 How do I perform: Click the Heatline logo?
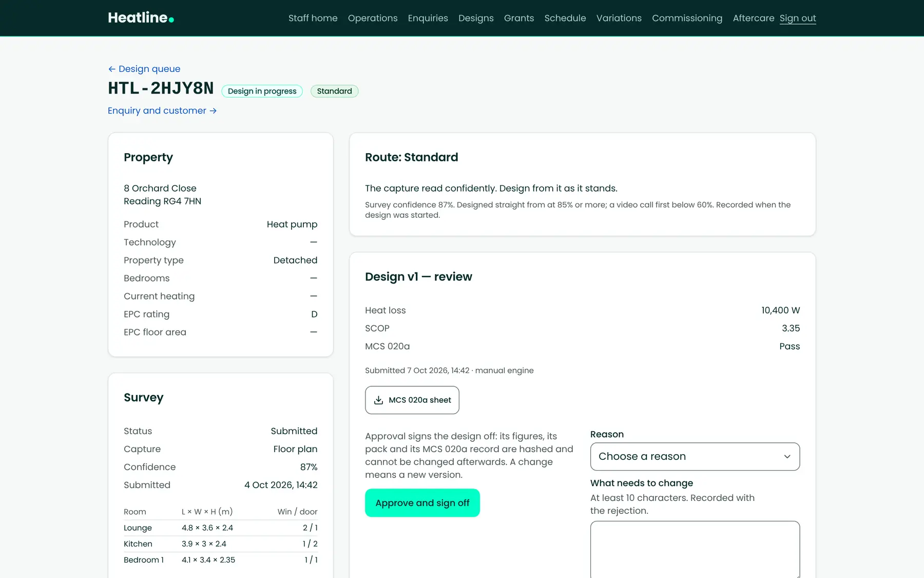(141, 18)
